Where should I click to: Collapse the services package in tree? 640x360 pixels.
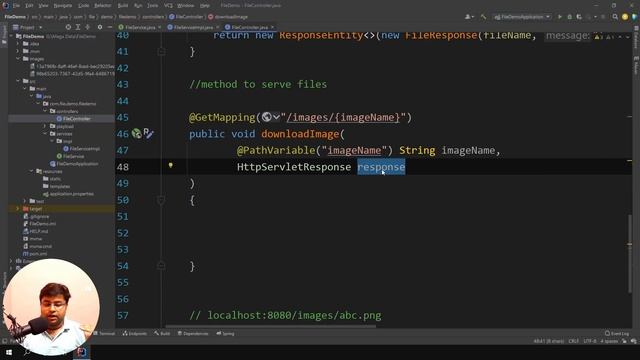tap(45, 133)
